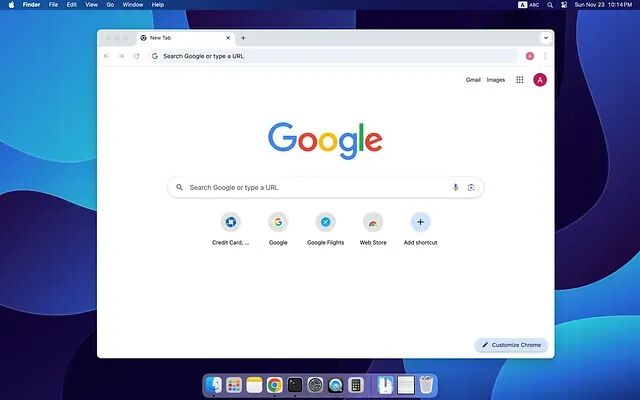Open the File menu
This screenshot has height=400, width=640.
coord(53,5)
